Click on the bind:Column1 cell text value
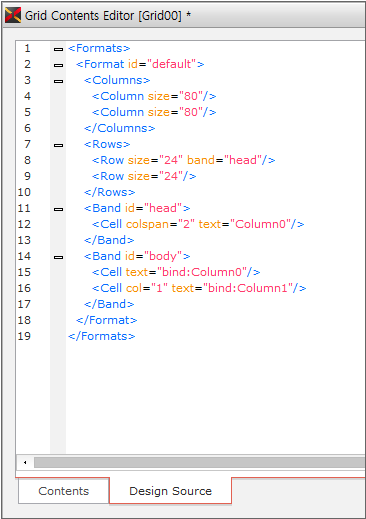This screenshot has width=366, height=519. point(248,288)
